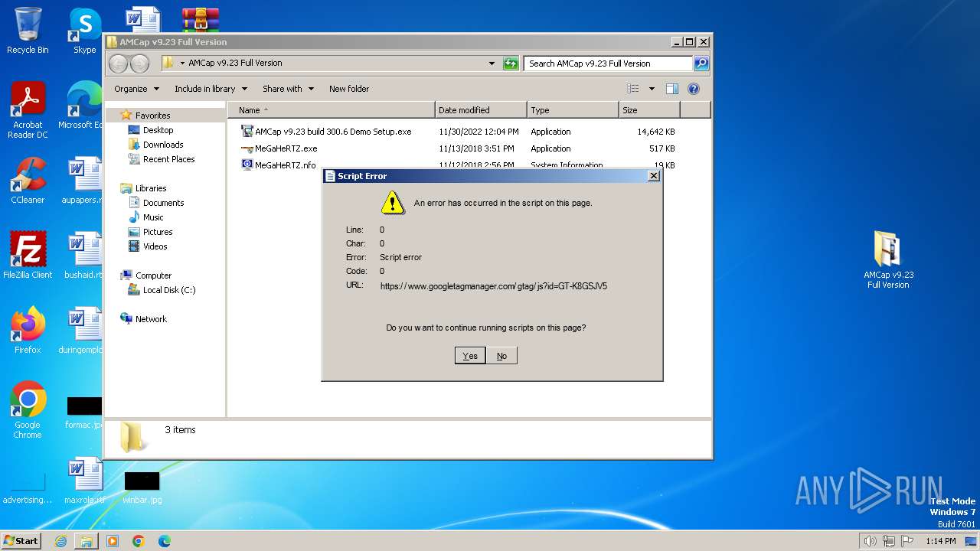
Task: Open the Share with dropdown
Action: point(288,89)
